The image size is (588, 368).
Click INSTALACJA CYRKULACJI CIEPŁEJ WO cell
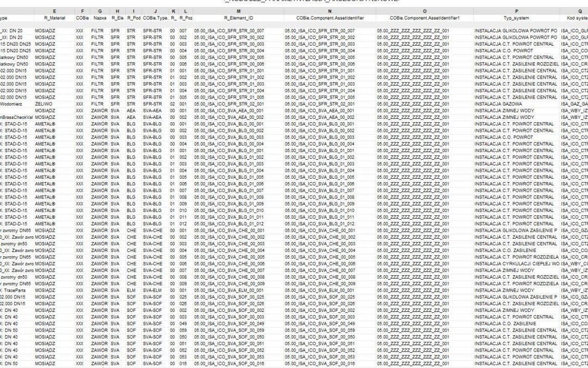[516, 264]
